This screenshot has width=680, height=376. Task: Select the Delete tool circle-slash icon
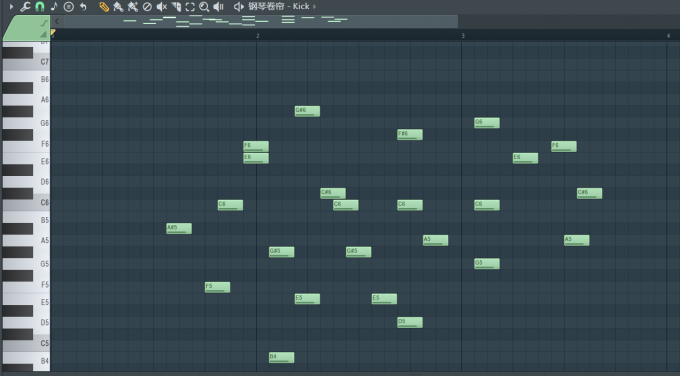(x=147, y=7)
